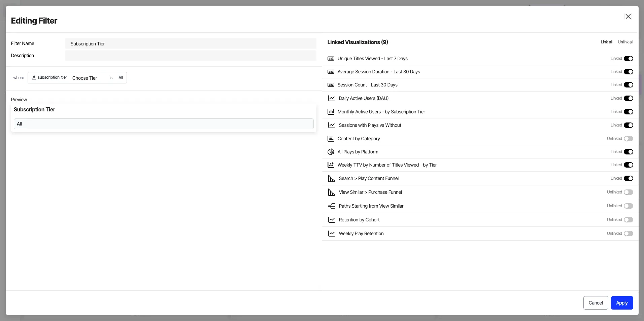Toggle link for Average Session Duration
This screenshot has width=644, height=321.
coord(629,72)
